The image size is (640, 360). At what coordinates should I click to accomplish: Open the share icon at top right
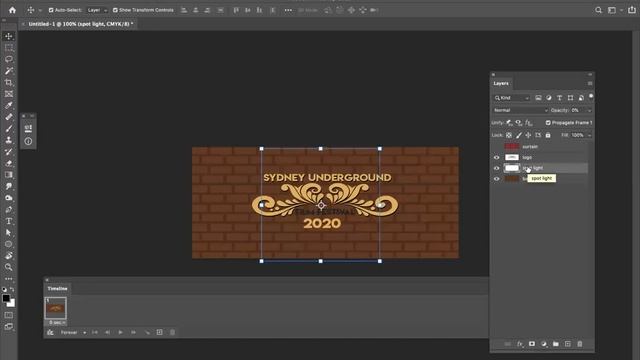pyautogui.click(x=632, y=10)
